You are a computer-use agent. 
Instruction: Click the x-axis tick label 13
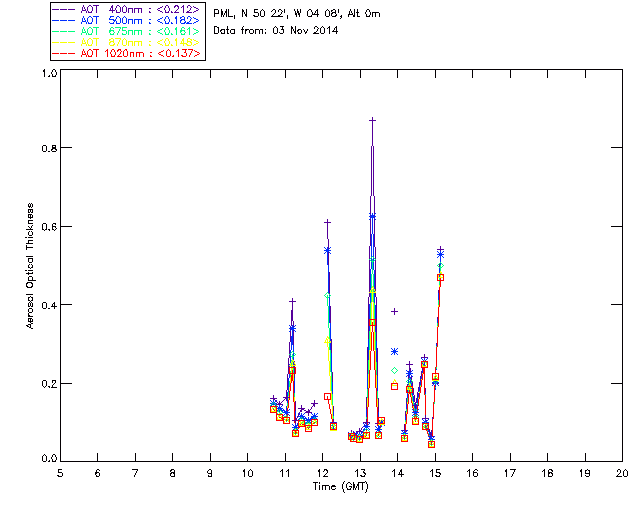(x=360, y=473)
